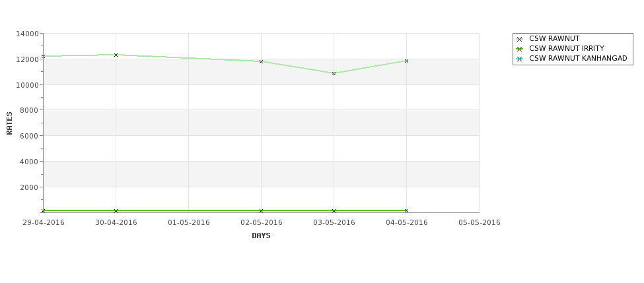The image size is (644, 283).
Task: Select the CSW RAWNUT KANHANGAD legend label
Action: click(x=578, y=58)
